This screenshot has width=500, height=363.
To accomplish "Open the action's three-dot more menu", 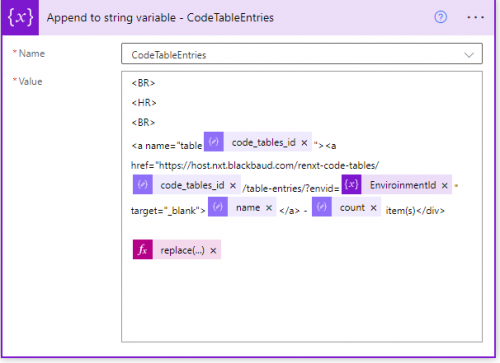I will click(475, 17).
